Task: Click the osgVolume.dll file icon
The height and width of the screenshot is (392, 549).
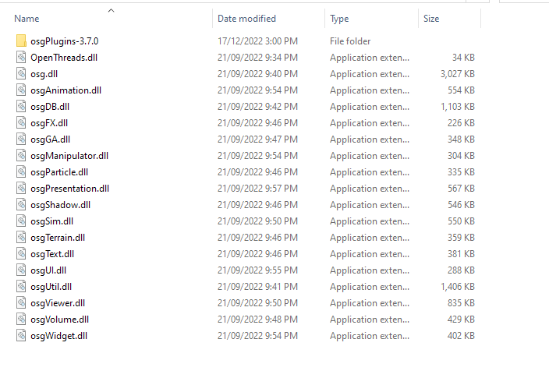Action: click(x=21, y=320)
